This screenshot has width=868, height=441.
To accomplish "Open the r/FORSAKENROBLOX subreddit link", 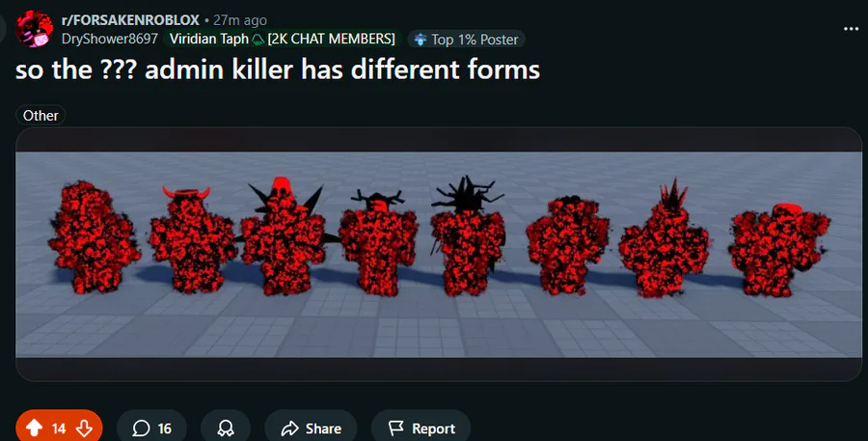I will point(130,20).
